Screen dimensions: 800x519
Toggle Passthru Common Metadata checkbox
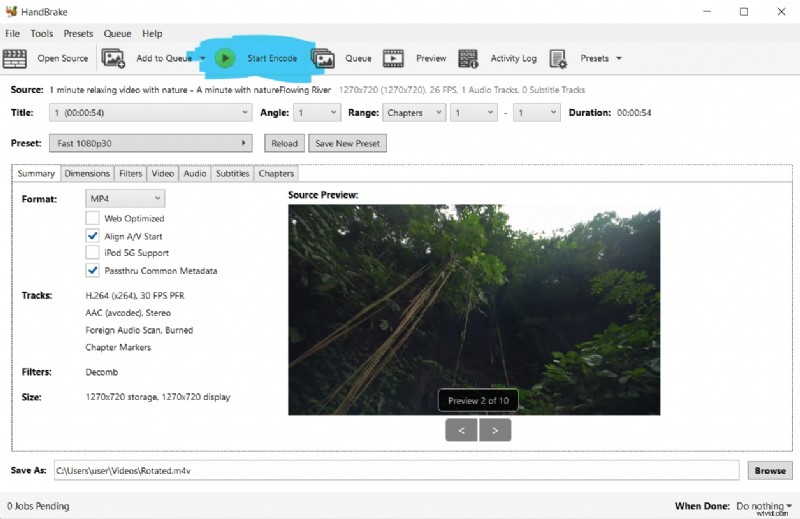[93, 270]
